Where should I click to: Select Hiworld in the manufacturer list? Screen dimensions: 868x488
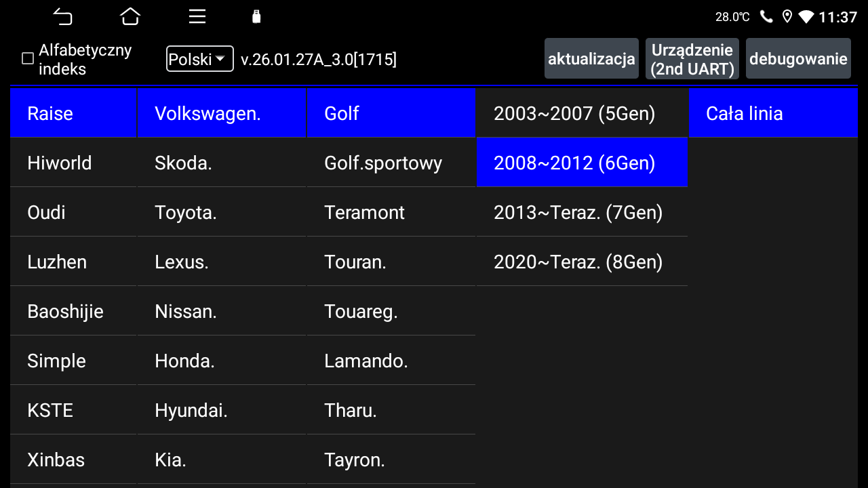pos(73,163)
